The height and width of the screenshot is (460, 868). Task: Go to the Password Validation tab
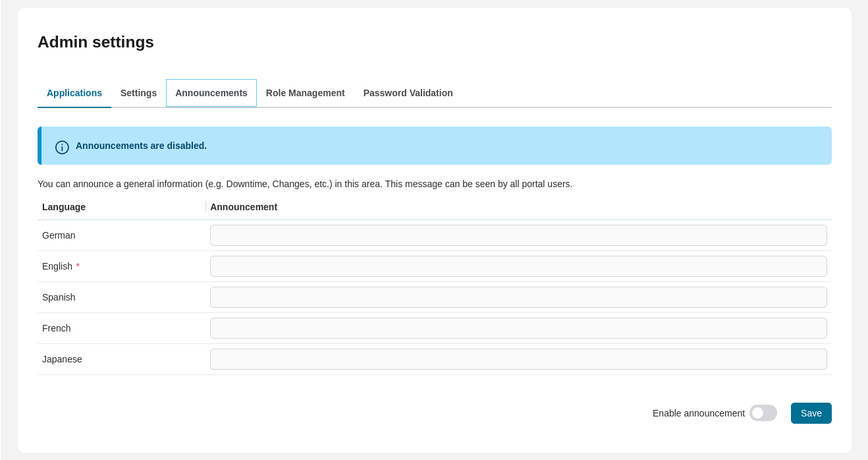pos(408,93)
